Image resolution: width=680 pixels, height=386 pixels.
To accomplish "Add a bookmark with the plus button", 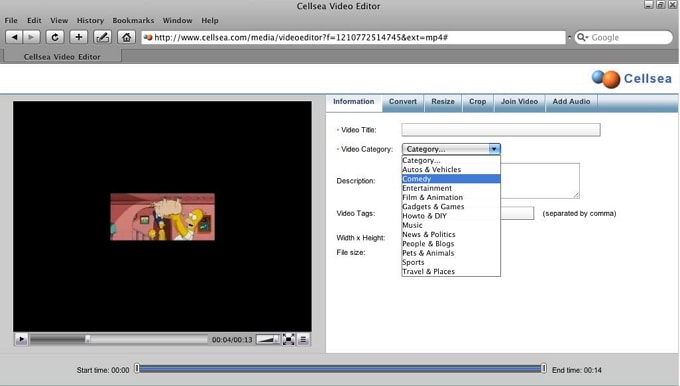I will coord(78,37).
